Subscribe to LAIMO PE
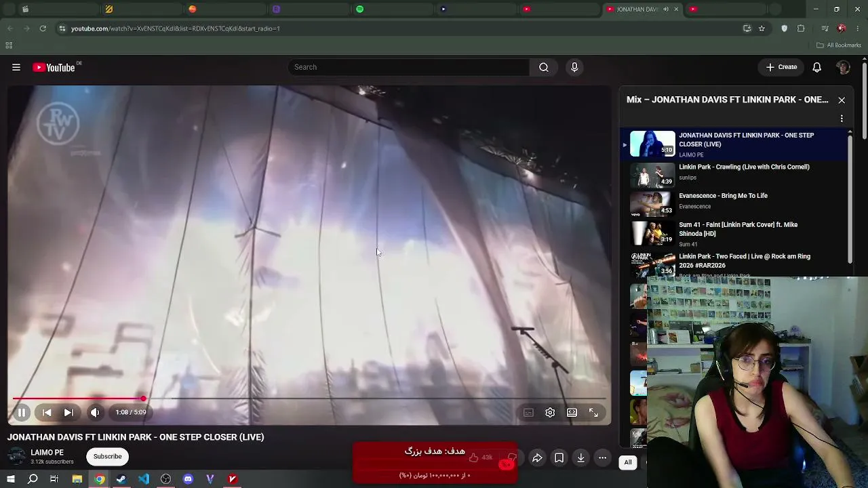 tap(107, 456)
